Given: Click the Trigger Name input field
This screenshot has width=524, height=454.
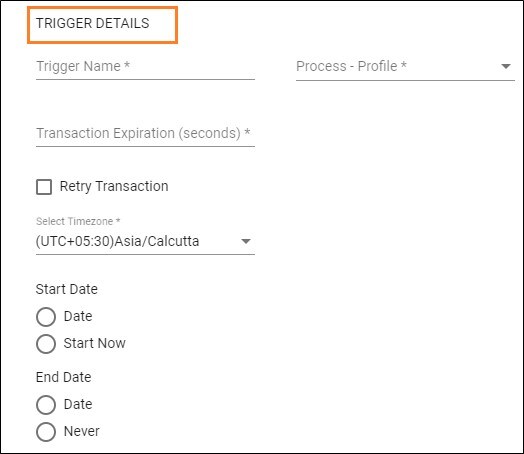Looking at the screenshot, I should [x=145, y=67].
